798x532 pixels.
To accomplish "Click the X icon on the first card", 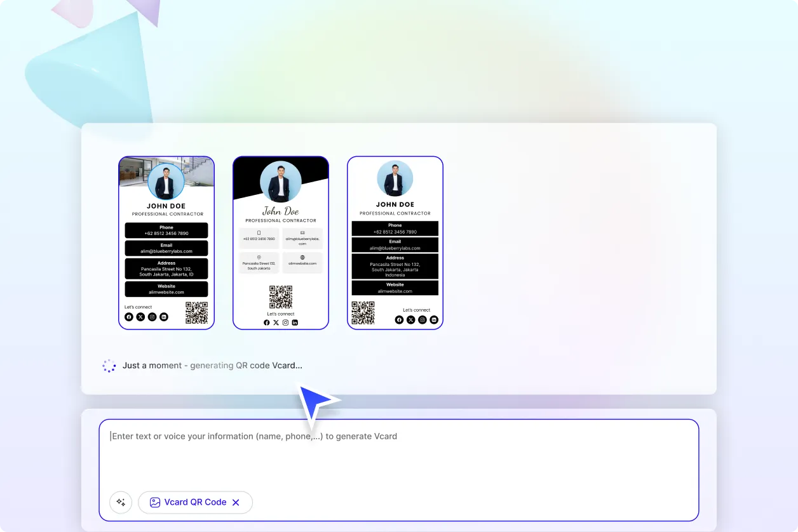I will (x=140, y=316).
